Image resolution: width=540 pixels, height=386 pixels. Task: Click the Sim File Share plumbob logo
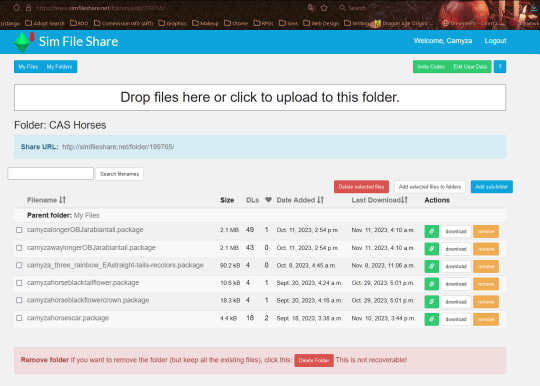pyautogui.click(x=24, y=42)
